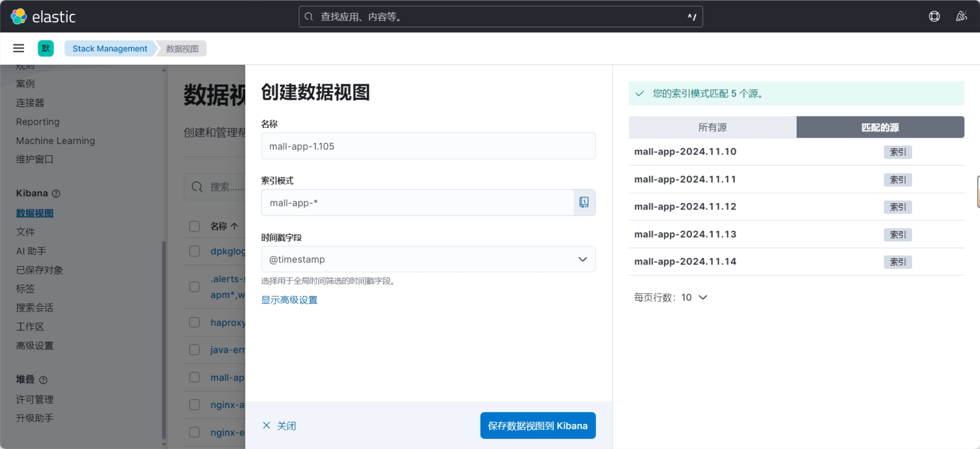Click the Kibana section help icon
The image size is (980, 449).
tap(56, 194)
